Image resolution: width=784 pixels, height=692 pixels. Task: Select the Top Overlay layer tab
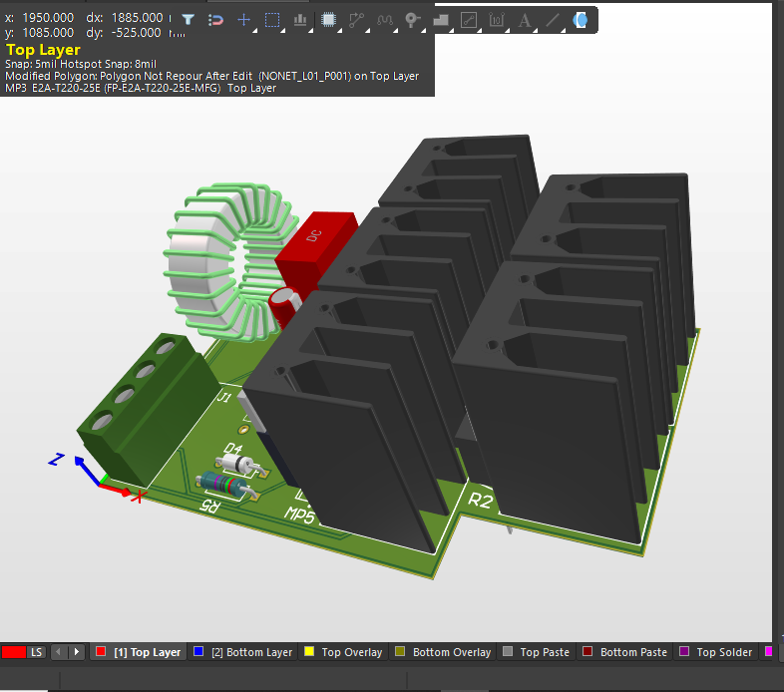(343, 652)
